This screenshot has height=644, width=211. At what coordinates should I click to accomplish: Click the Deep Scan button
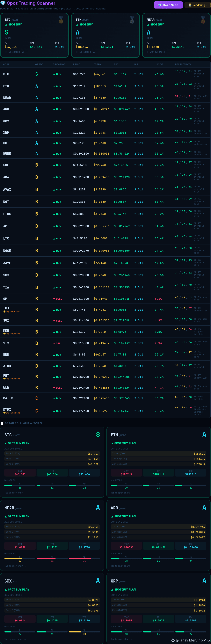pyautogui.click(x=168, y=5)
